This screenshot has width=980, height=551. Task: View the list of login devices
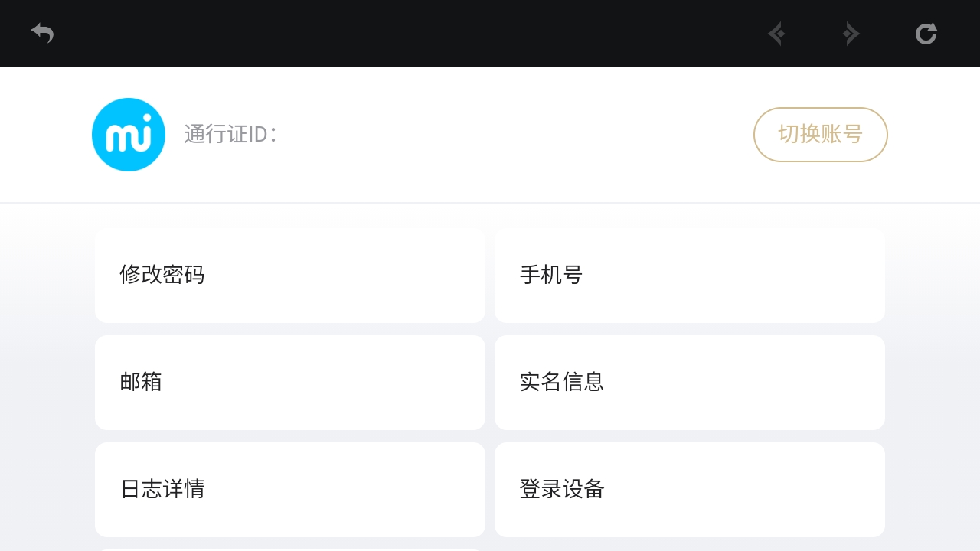point(689,490)
